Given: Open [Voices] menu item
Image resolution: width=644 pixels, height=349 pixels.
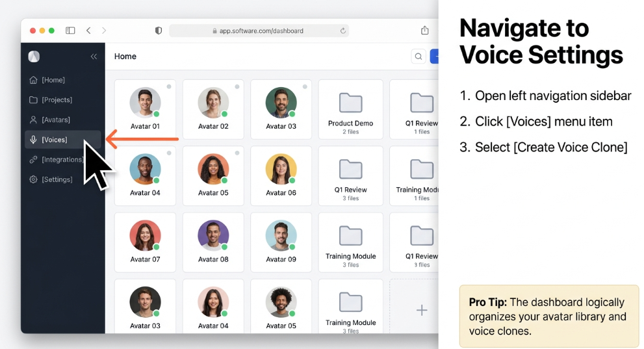Looking at the screenshot, I should pos(63,140).
